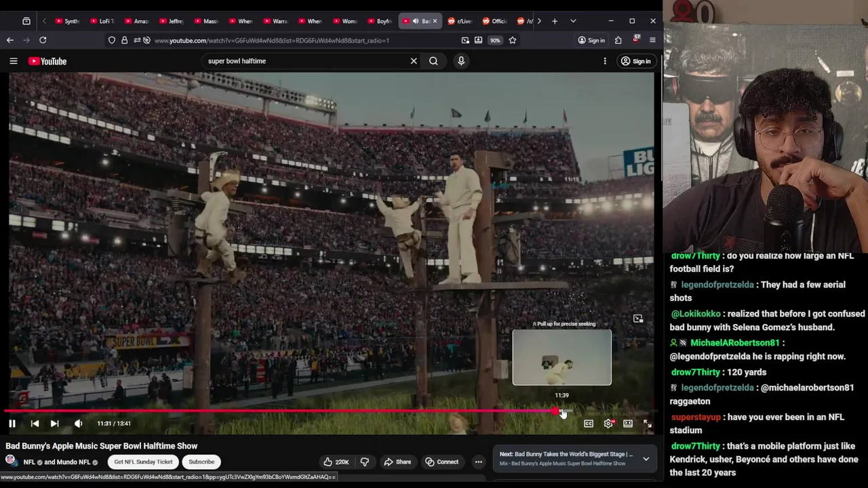Image resolution: width=868 pixels, height=488 pixels.
Task: Switch to the 'Amaz' tab
Action: click(x=136, y=21)
